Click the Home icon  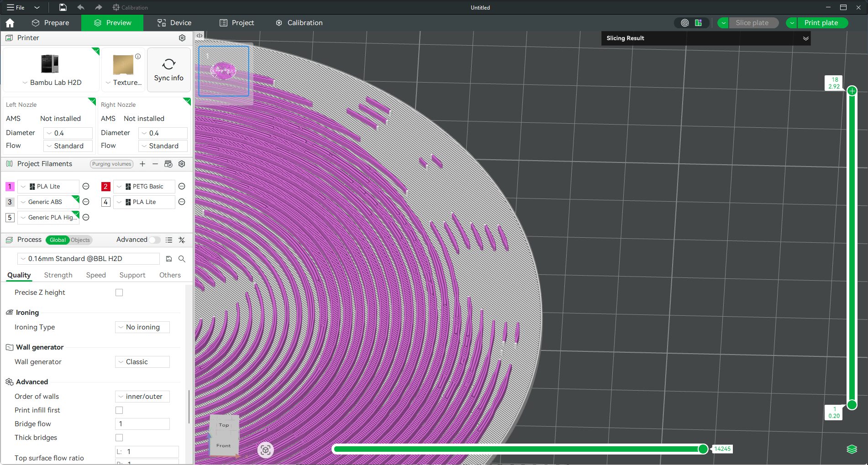[10, 23]
